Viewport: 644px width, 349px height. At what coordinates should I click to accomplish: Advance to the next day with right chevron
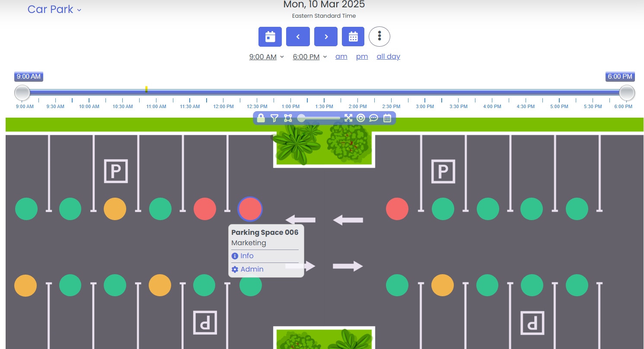click(326, 37)
